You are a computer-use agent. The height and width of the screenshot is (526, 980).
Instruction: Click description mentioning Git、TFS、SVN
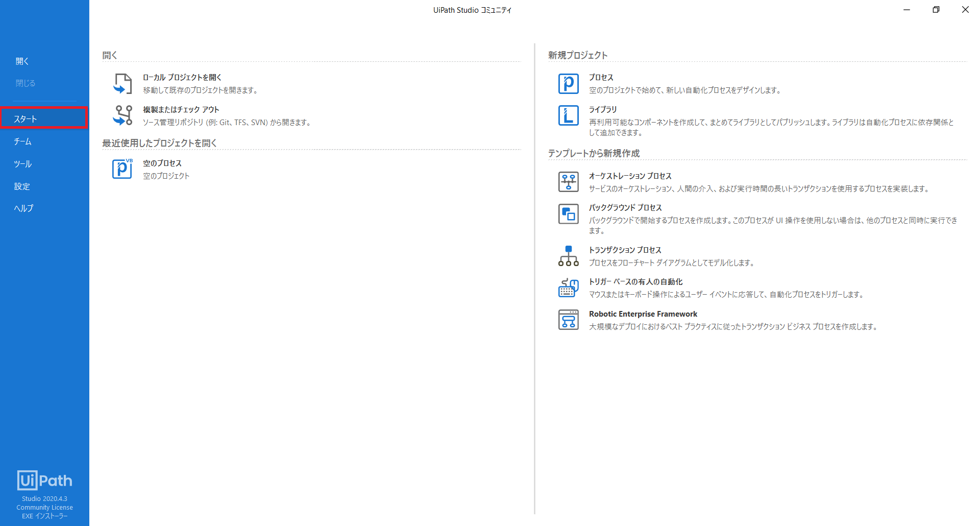[x=228, y=123]
